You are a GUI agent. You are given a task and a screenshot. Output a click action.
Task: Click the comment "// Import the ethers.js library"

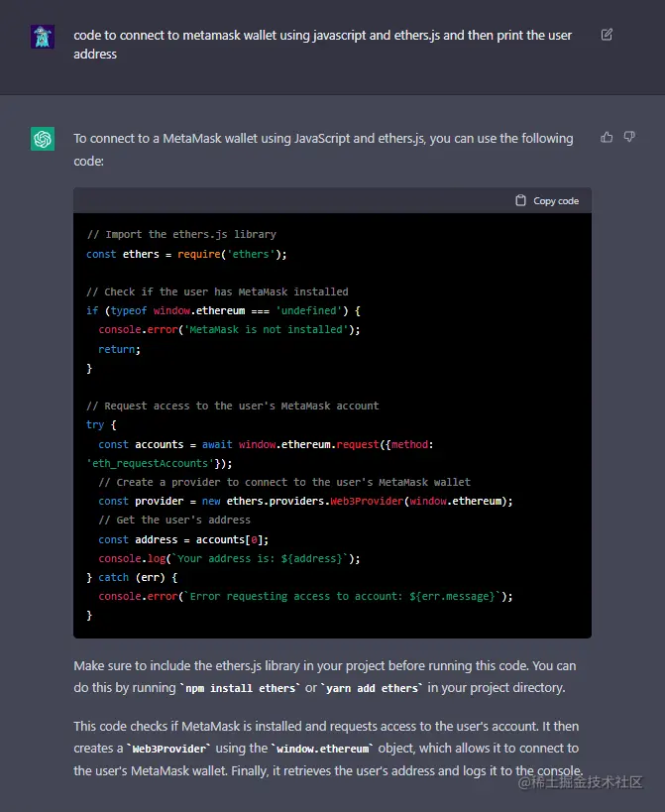click(181, 234)
